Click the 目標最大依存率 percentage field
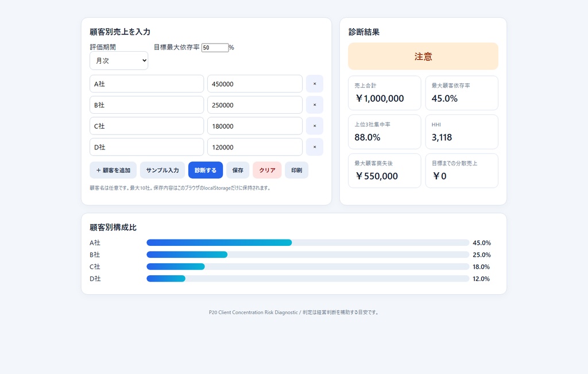Screen dimensions: 588x374 click(215, 48)
